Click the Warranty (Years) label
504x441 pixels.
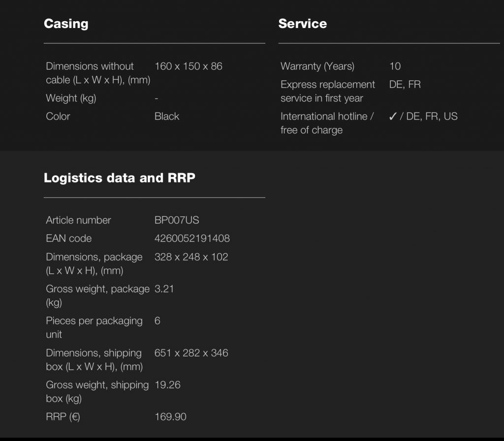pos(317,66)
